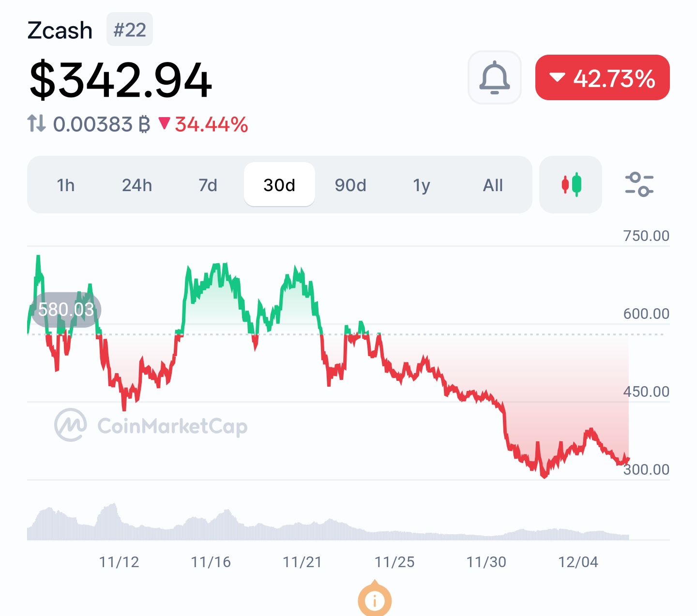Tap the $342.94 price display
Image resolution: width=697 pixels, height=616 pixels.
[120, 80]
